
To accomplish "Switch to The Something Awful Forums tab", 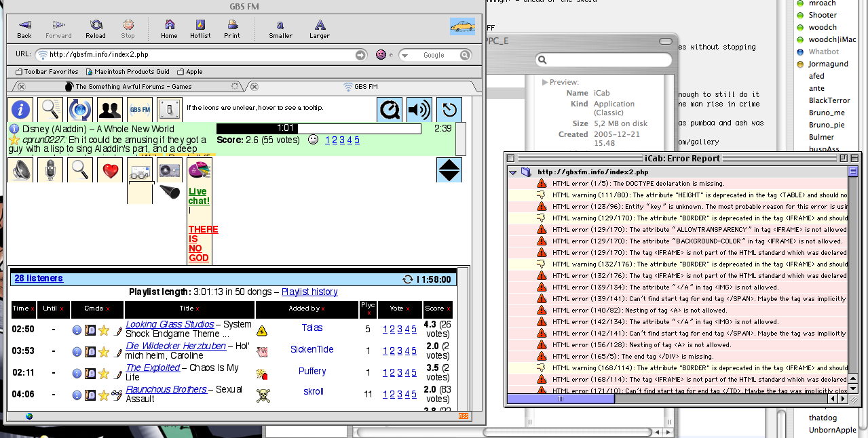I will click(129, 87).
